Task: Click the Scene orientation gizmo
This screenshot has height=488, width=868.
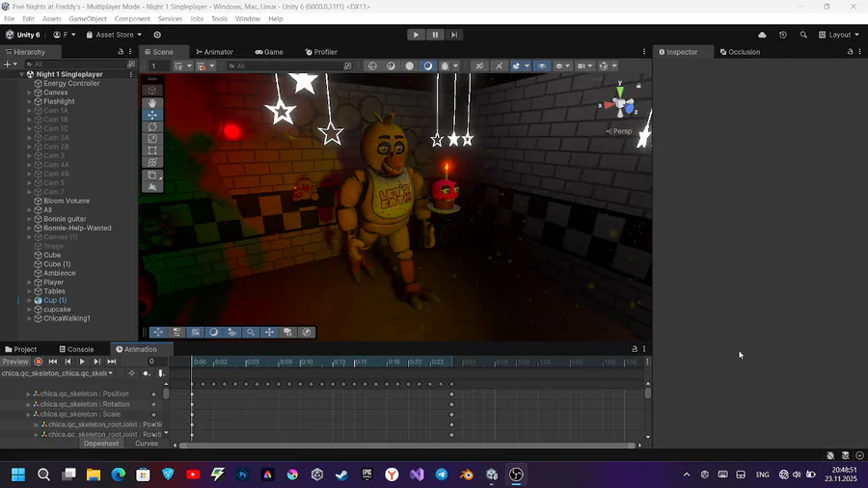Action: click(x=620, y=103)
